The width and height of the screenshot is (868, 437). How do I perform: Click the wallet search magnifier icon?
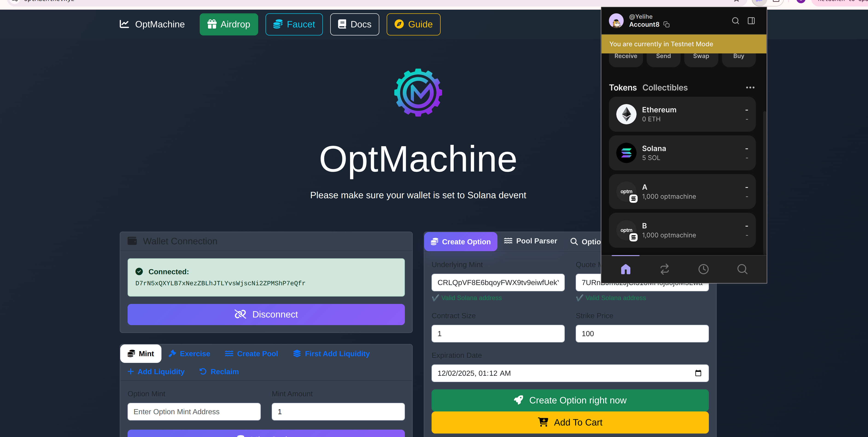pos(735,21)
